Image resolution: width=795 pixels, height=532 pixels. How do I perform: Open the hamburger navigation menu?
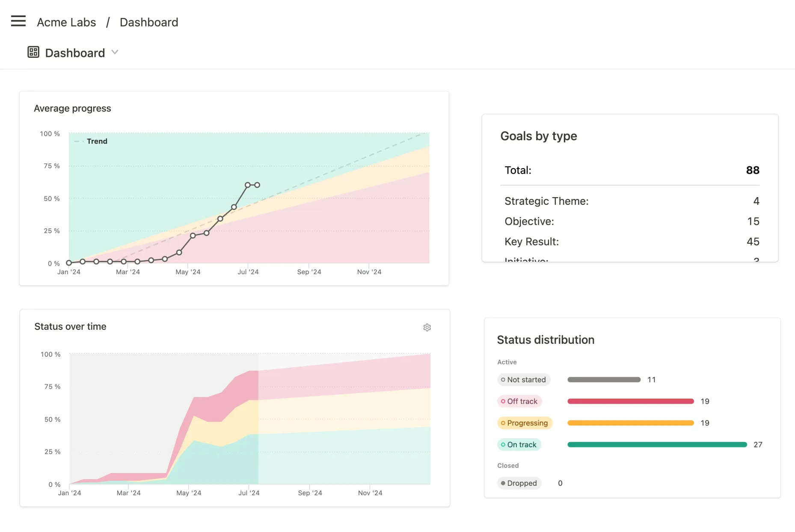click(18, 21)
